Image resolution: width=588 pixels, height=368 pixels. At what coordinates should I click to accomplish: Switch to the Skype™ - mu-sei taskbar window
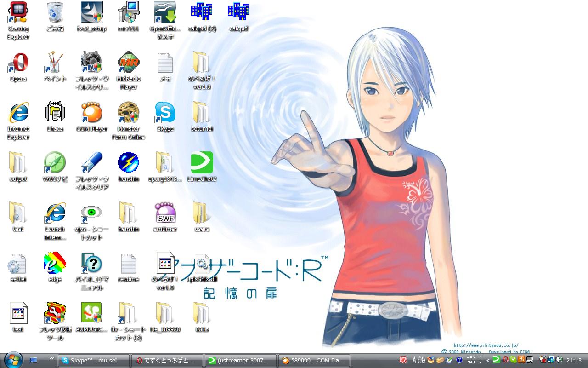[x=93, y=361]
